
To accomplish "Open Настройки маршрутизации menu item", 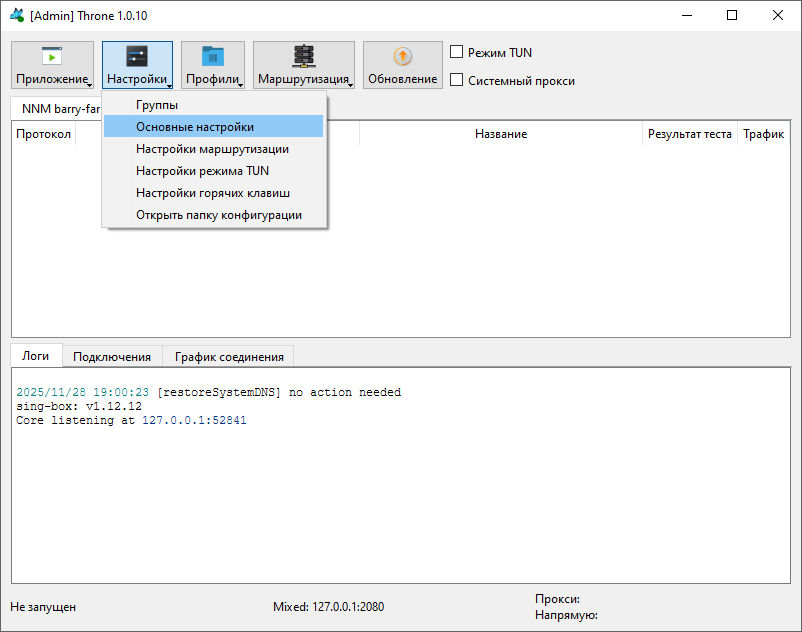I will coord(213,149).
